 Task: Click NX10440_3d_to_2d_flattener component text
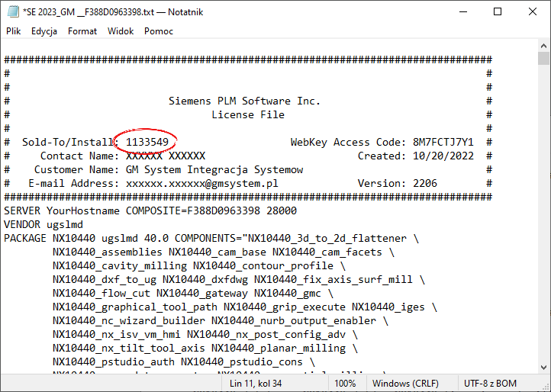tap(327, 239)
